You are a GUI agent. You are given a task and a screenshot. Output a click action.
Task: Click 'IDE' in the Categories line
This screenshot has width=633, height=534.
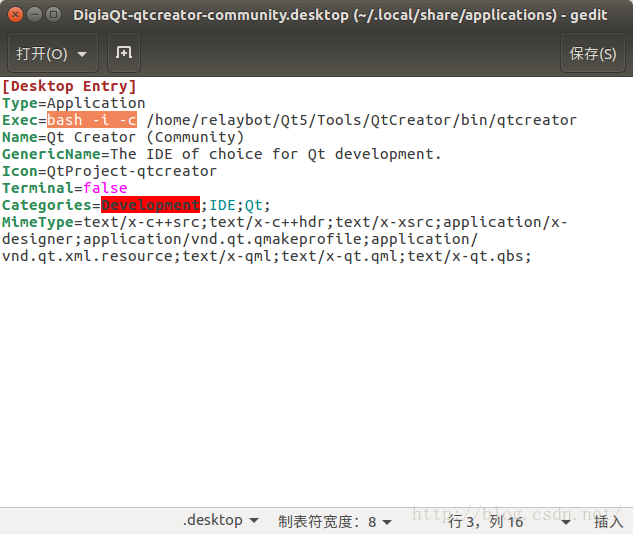point(222,205)
